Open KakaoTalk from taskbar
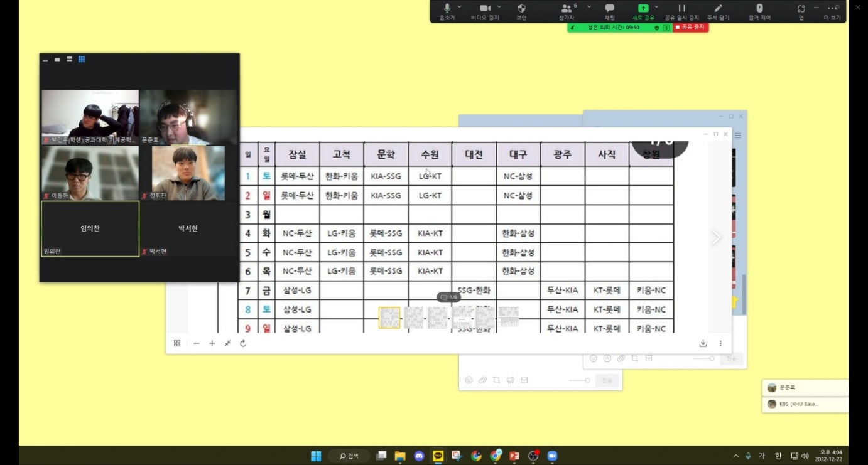 pos(438,456)
